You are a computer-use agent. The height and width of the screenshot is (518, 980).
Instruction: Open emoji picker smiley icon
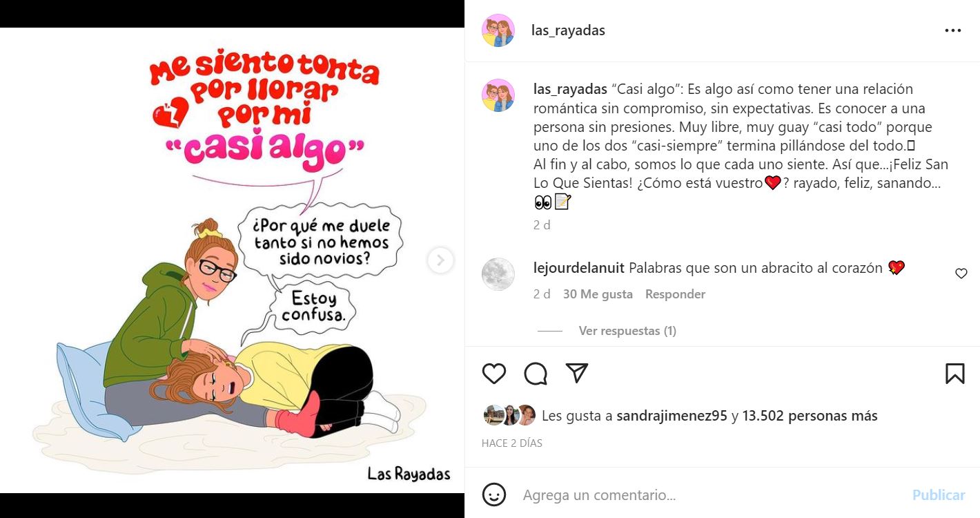click(x=493, y=495)
